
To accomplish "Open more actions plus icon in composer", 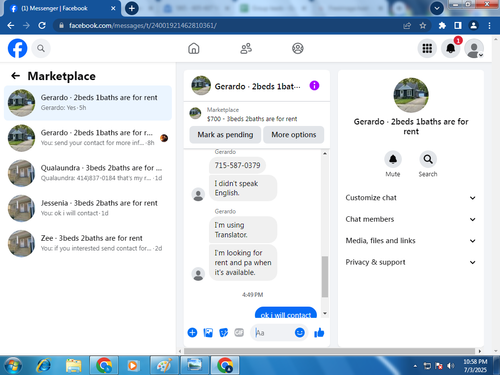I will [x=192, y=332].
